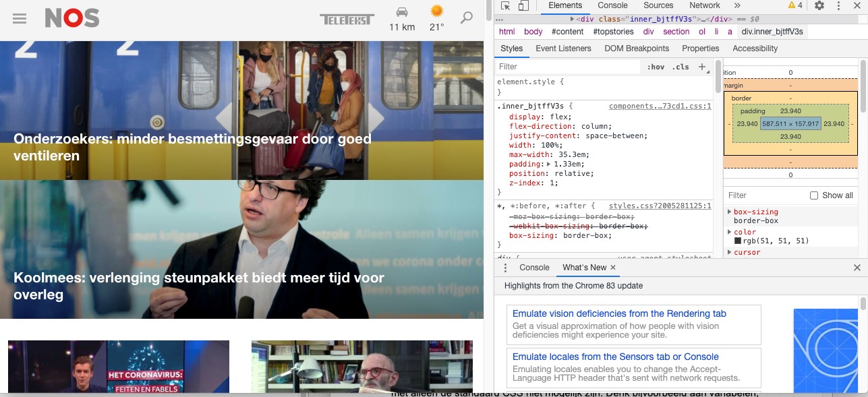
Task: Select section in the breadcrumb trail
Action: 676,32
